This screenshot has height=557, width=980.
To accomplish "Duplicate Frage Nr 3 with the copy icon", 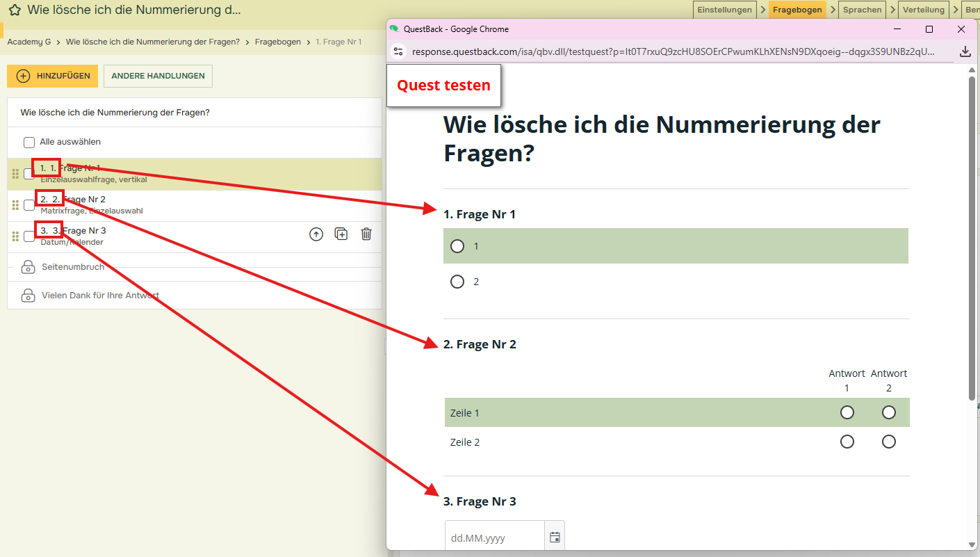I will coord(341,234).
